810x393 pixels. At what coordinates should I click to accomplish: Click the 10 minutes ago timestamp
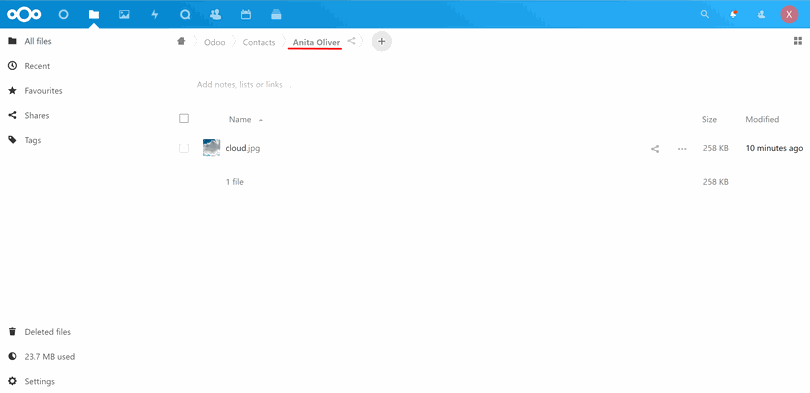point(774,148)
